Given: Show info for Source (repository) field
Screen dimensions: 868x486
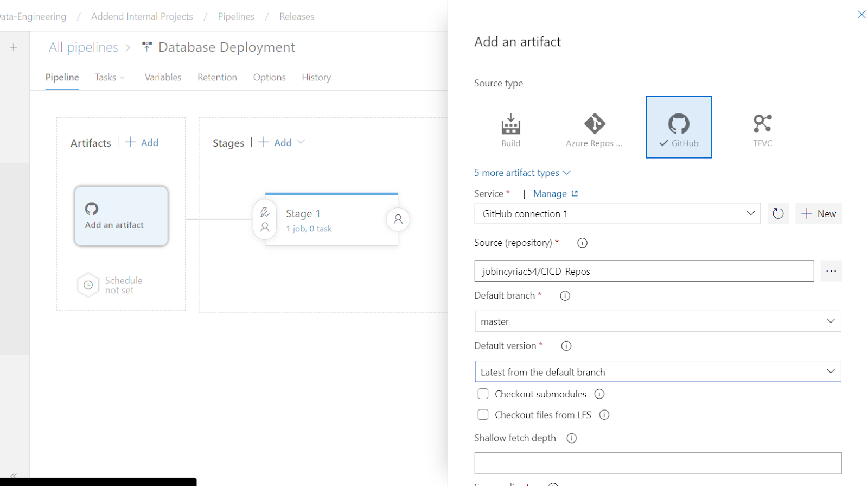Looking at the screenshot, I should [582, 243].
